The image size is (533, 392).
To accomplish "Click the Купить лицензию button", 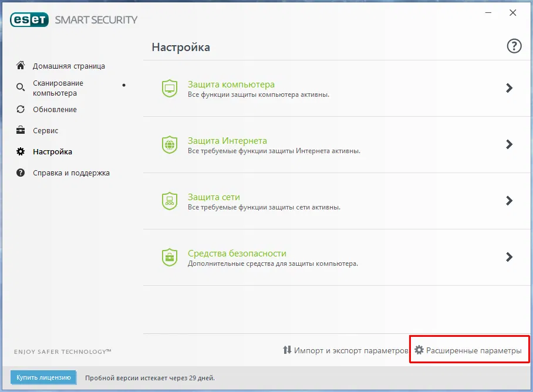I will [x=43, y=377].
